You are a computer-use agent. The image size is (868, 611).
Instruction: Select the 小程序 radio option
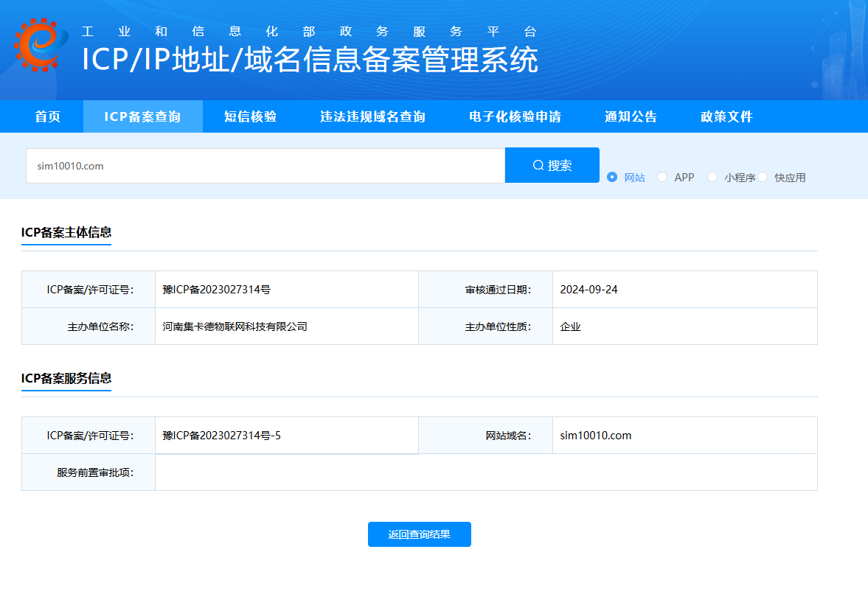[712, 177]
